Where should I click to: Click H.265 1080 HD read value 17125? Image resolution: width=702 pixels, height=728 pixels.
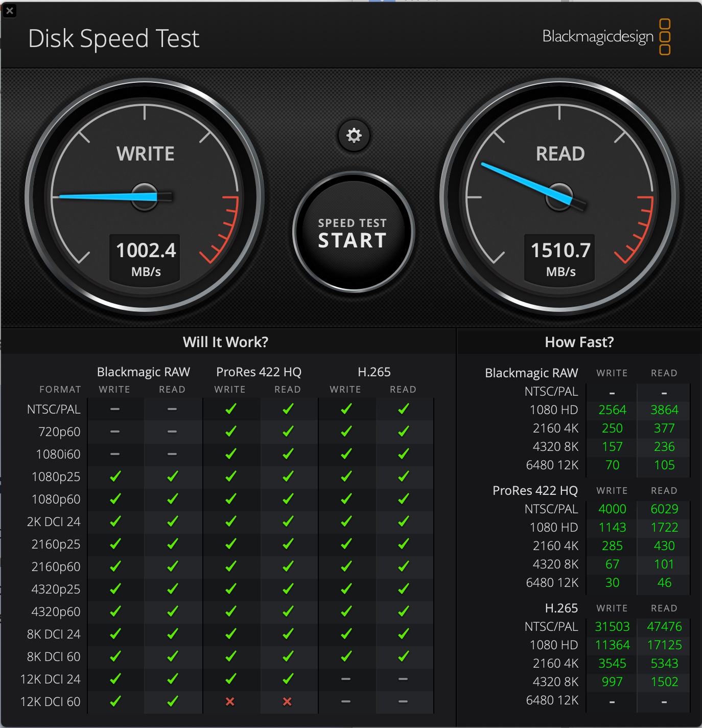(664, 645)
